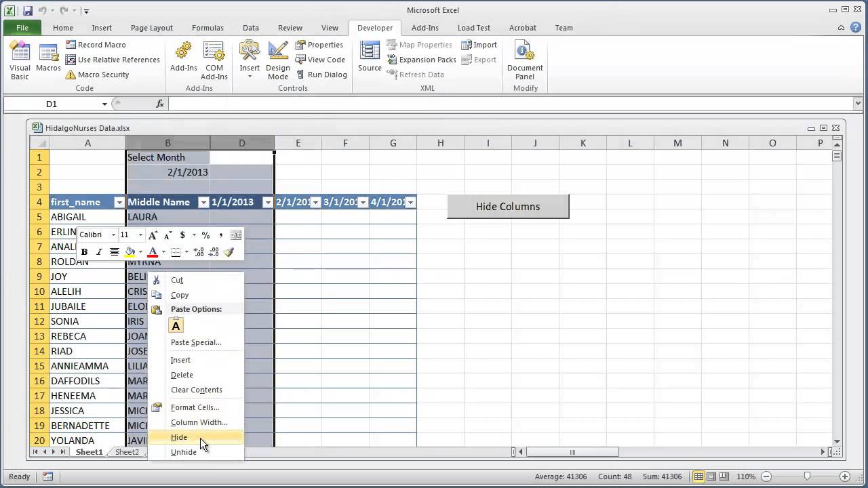Click the formula bar input field
This screenshot has height=488, width=868.
click(511, 104)
